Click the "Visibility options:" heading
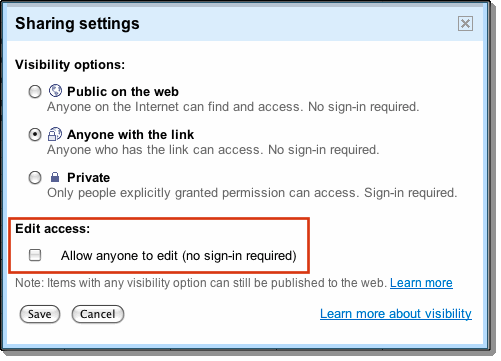 [70, 64]
